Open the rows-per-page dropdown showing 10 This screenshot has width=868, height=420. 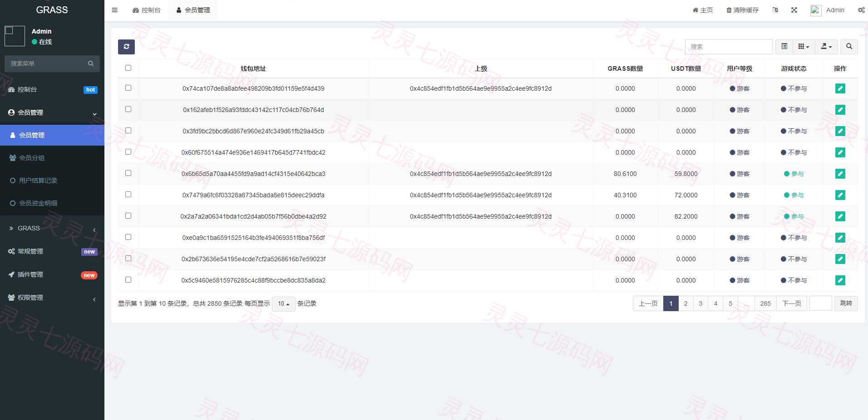pyautogui.click(x=284, y=304)
